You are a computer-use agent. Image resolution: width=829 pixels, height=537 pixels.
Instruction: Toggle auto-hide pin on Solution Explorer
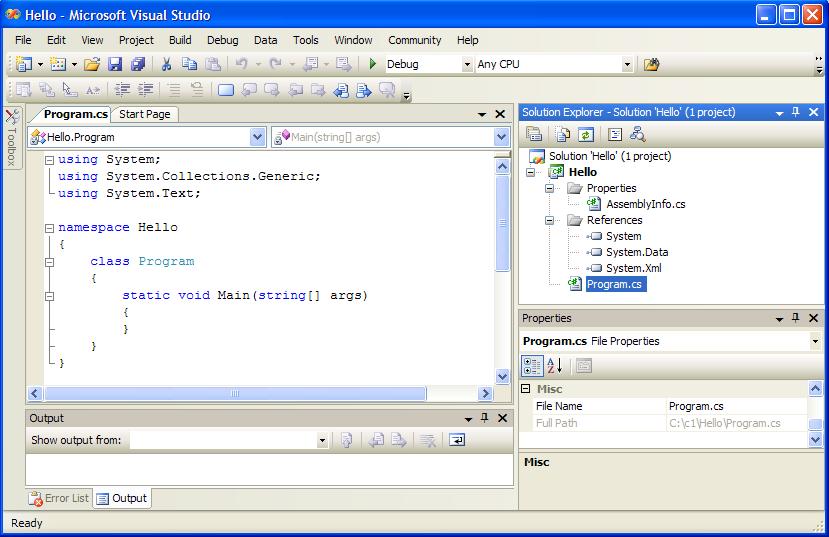[796, 113]
